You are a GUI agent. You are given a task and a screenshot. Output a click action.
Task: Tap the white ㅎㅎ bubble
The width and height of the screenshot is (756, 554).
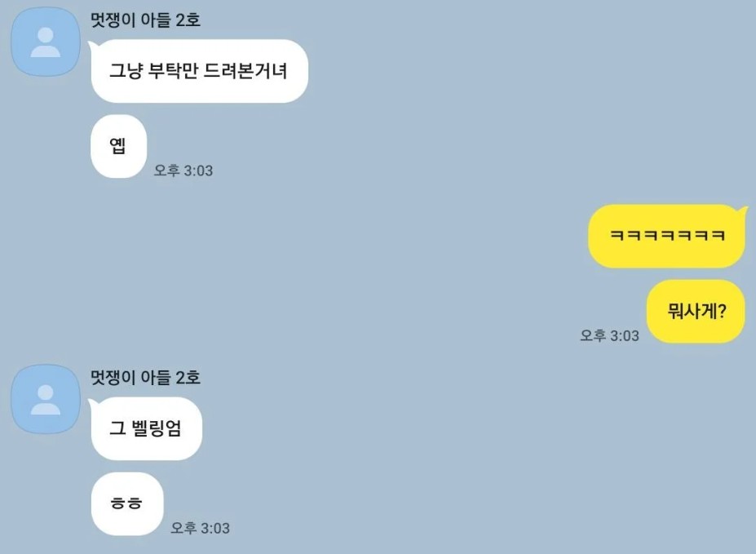pyautogui.click(x=126, y=504)
